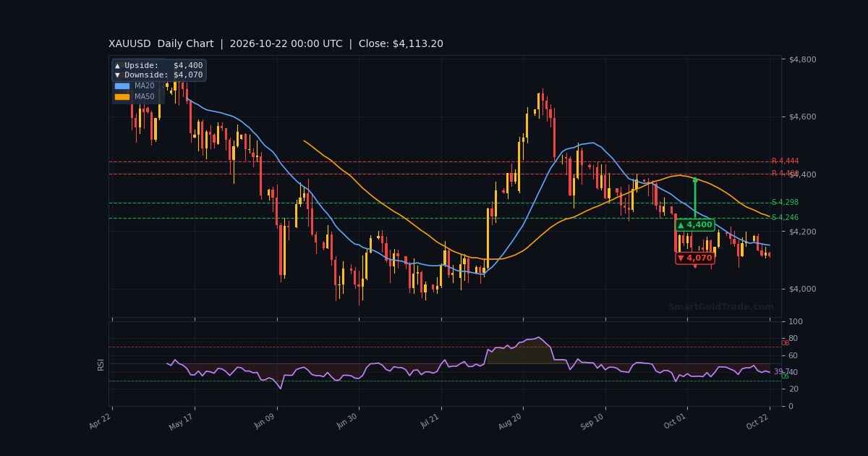Click the Aug 20 date label
The image size is (868, 456).
pos(511,421)
